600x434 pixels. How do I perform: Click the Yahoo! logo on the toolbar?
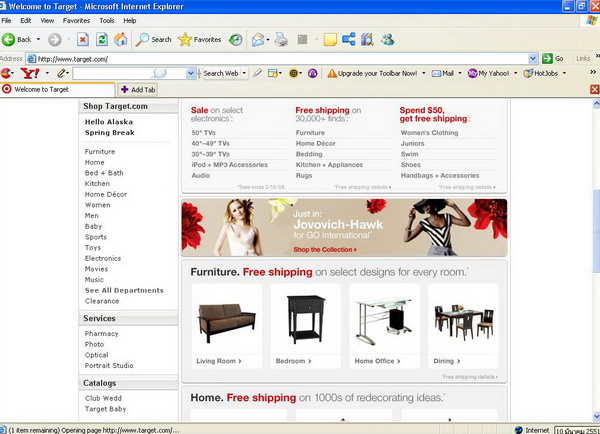30,73
